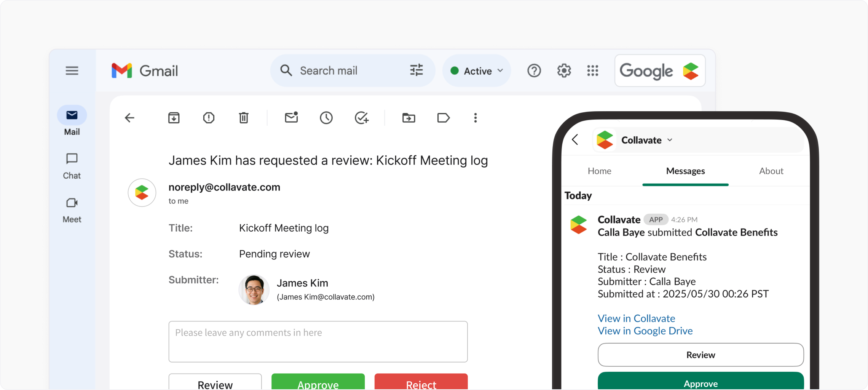The image size is (868, 390).
Task: Click the 4:26 PM message timestamp
Action: point(684,220)
